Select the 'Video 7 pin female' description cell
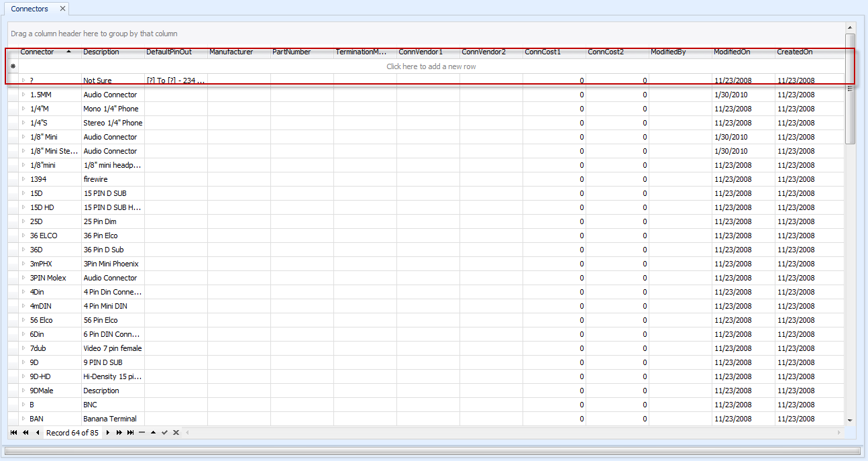The image size is (868, 461). [113, 348]
